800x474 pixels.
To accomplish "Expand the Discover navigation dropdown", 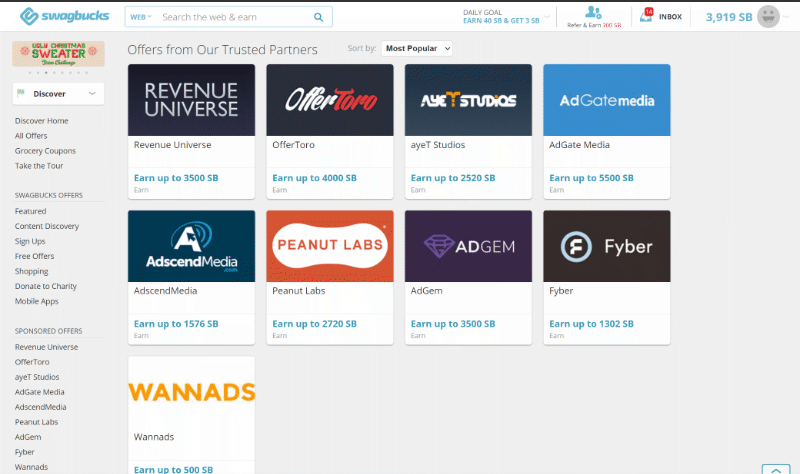I will click(x=59, y=94).
